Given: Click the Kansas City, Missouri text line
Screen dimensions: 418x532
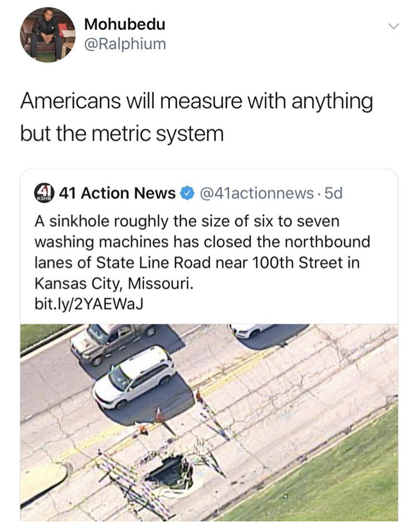Looking at the screenshot, I should coord(114,284).
